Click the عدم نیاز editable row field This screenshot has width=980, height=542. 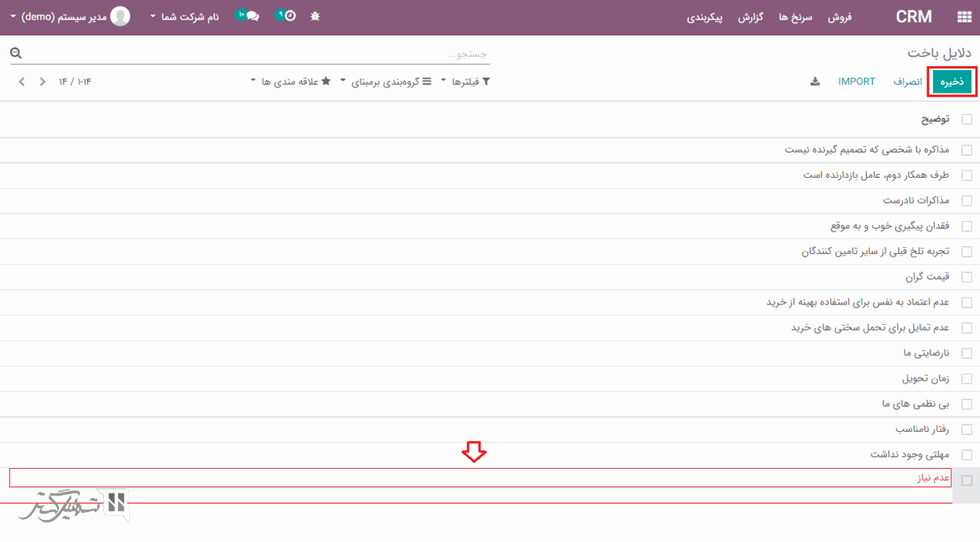pyautogui.click(x=481, y=477)
